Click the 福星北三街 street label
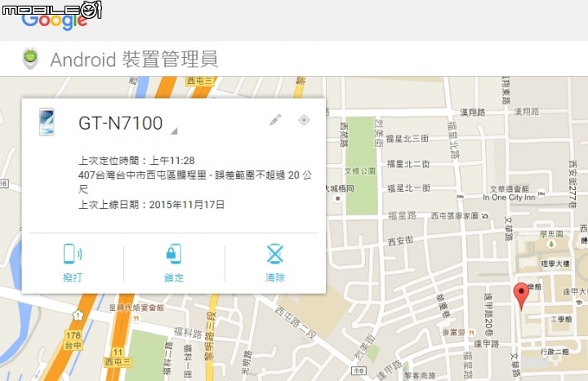 click(408, 139)
